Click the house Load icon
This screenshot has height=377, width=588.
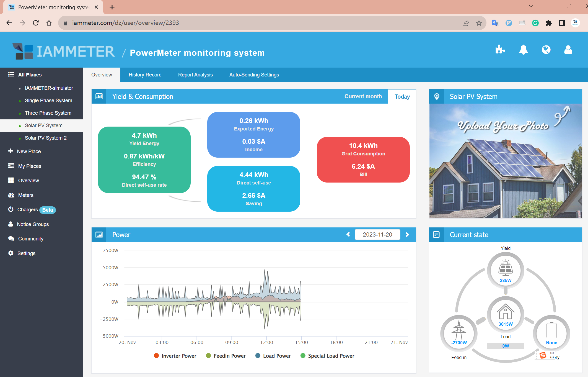[506, 312]
